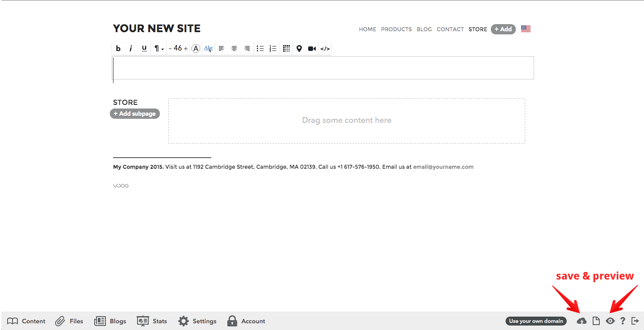Decrease font size with minus button
Screen dimensions: 644x330
coord(170,49)
